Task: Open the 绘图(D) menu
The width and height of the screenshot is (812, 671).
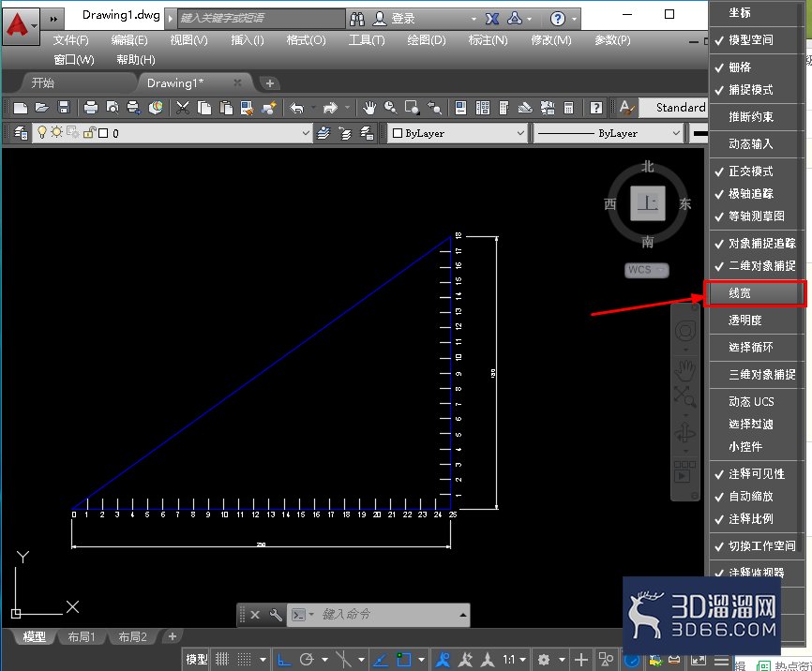Action: [427, 40]
